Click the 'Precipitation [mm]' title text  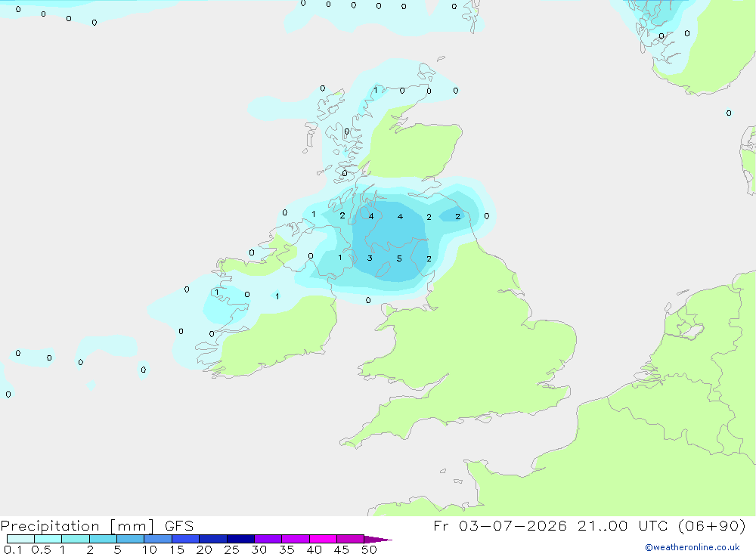pyautogui.click(x=78, y=526)
